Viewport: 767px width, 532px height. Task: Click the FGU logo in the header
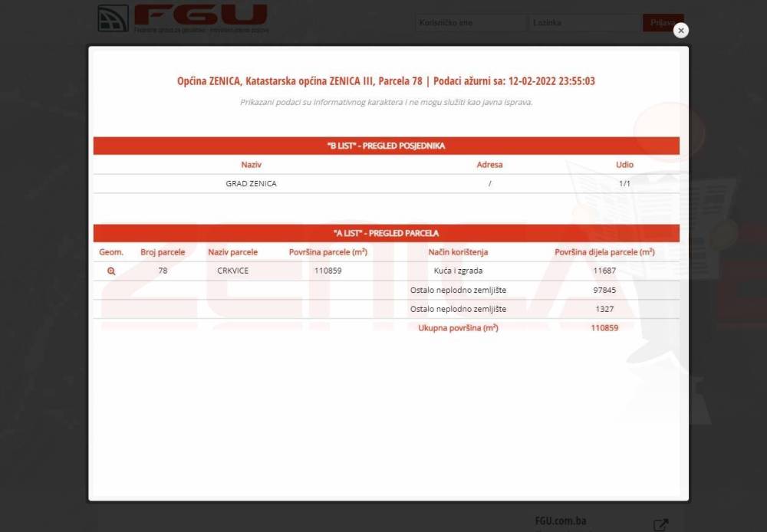pyautogui.click(x=183, y=18)
